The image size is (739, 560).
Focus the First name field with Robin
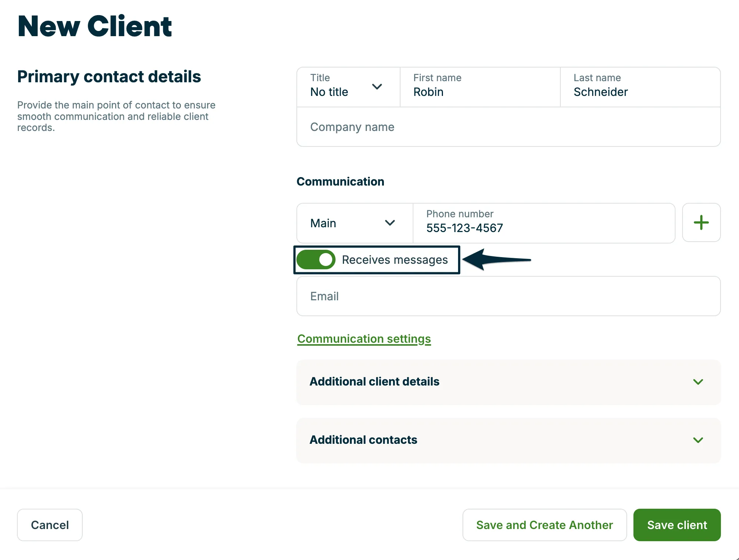tap(480, 87)
